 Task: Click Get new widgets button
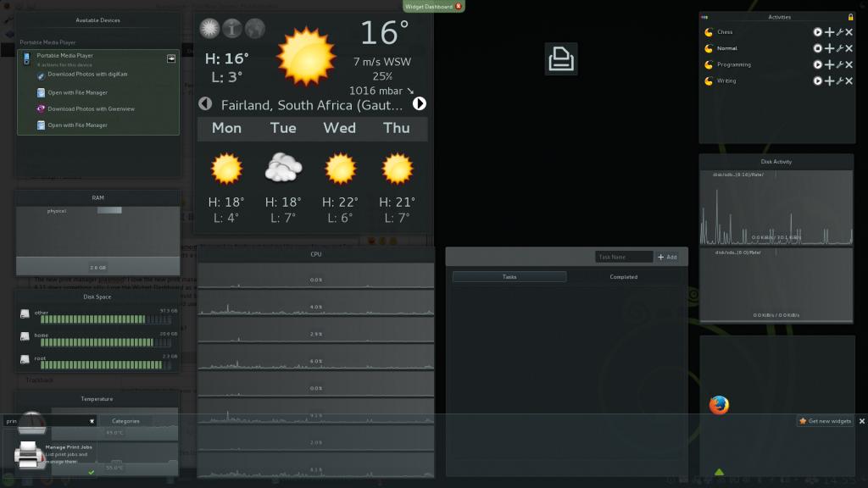(x=825, y=421)
